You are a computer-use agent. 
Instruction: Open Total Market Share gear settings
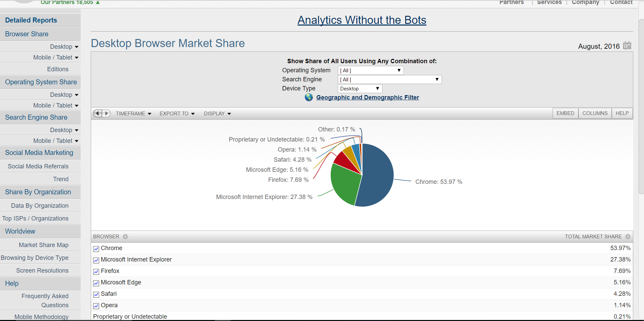[628, 237]
